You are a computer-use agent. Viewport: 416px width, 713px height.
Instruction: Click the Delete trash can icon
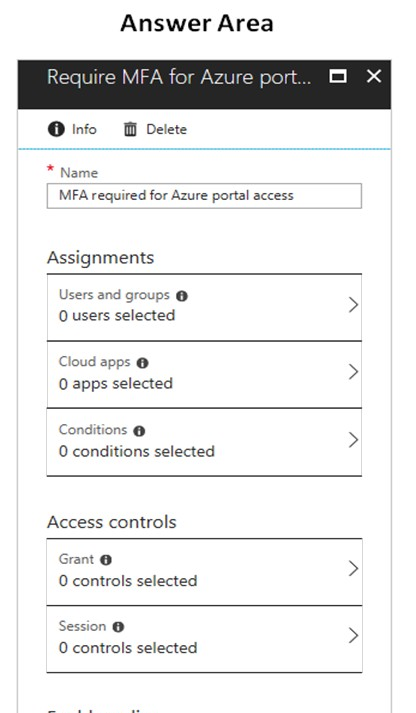pyautogui.click(x=130, y=130)
